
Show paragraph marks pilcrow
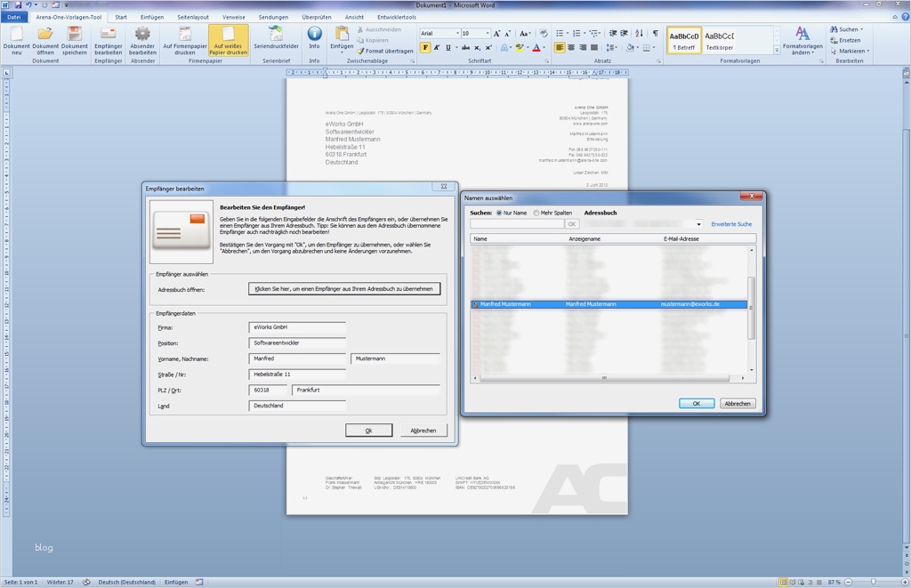(x=656, y=34)
